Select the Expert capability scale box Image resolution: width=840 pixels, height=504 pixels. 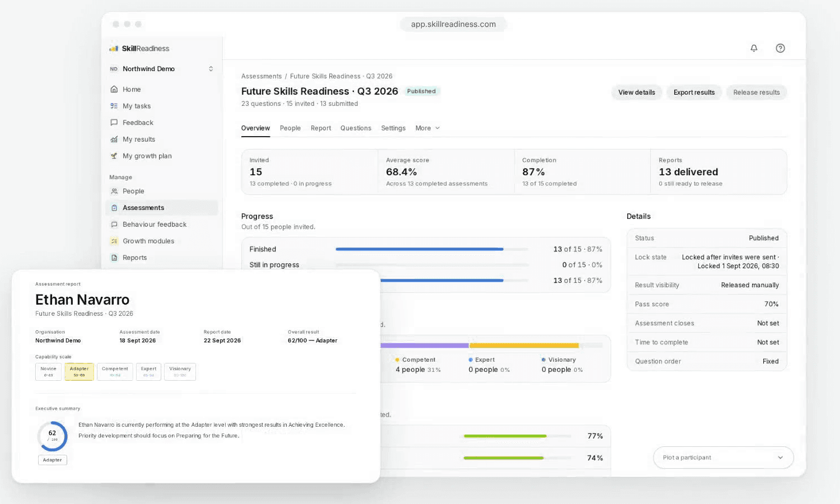(x=148, y=372)
